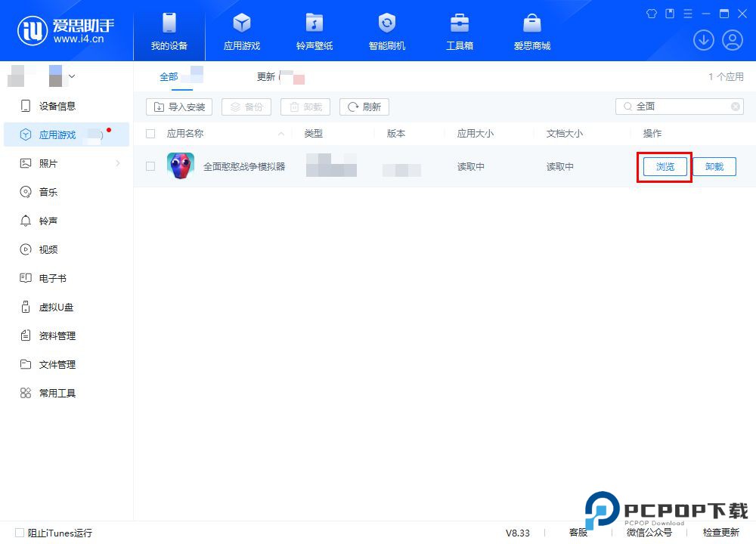Open 资料管理 in the sidebar

coord(57,335)
